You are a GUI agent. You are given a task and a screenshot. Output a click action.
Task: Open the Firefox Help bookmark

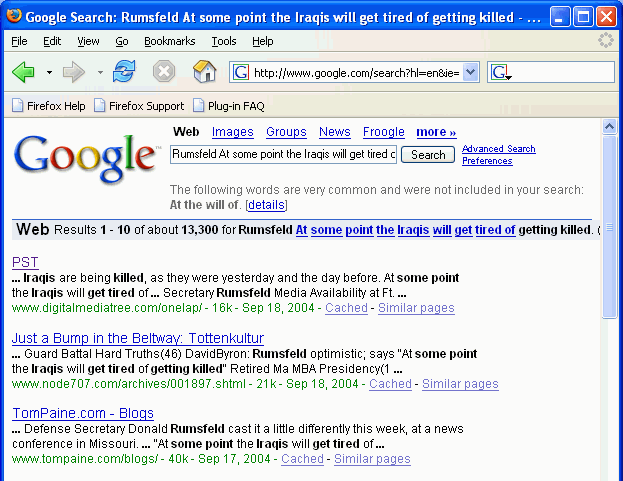click(48, 105)
